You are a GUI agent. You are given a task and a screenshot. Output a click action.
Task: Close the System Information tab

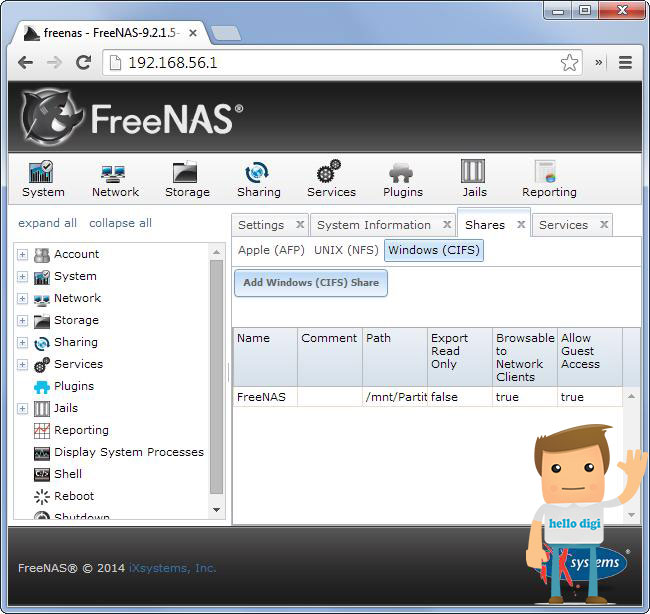(x=447, y=225)
